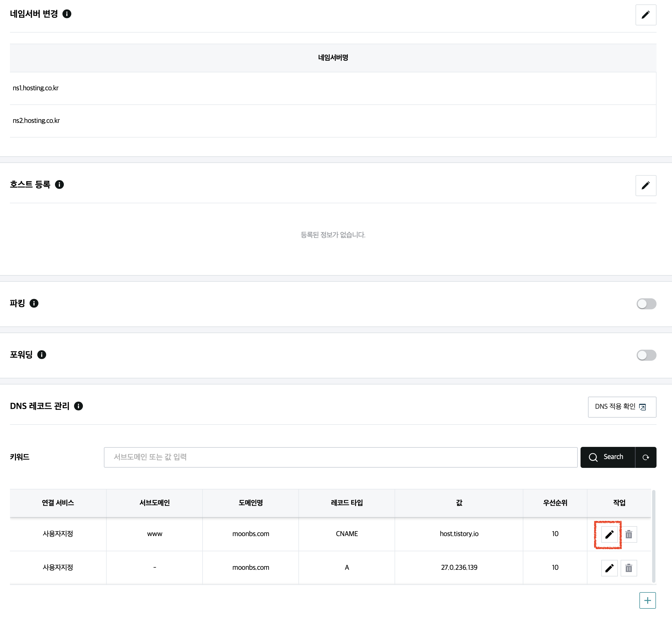Toggle the 포워딩 switch
The width and height of the screenshot is (672, 622).
[x=646, y=355]
